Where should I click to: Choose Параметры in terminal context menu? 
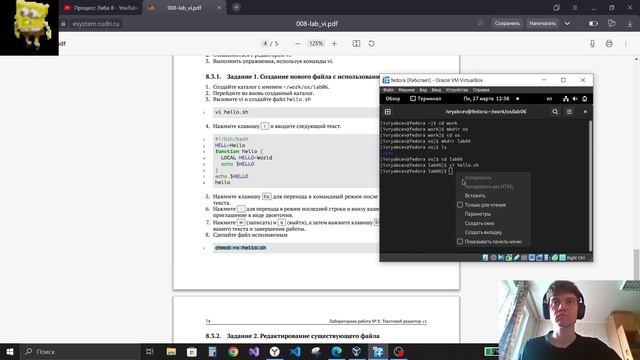coord(478,214)
